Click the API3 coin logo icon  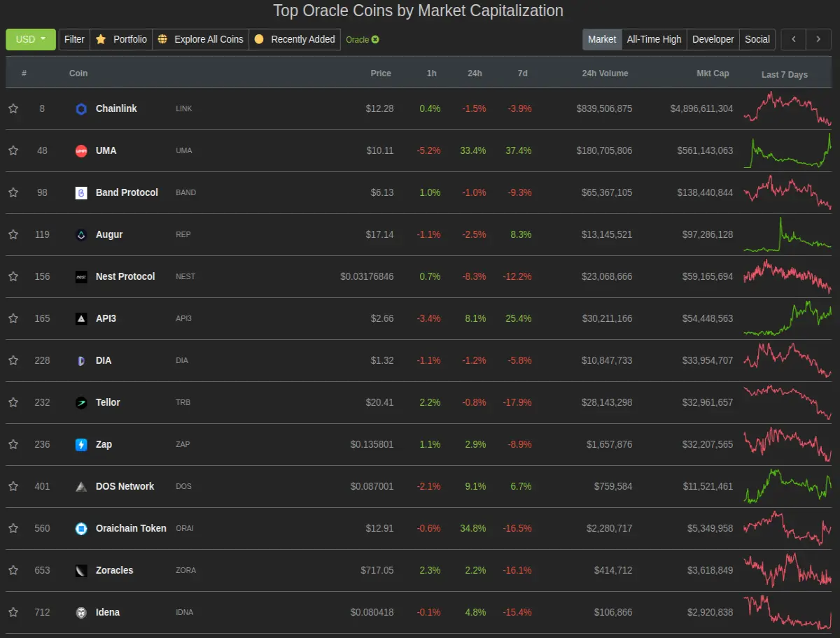pos(81,319)
